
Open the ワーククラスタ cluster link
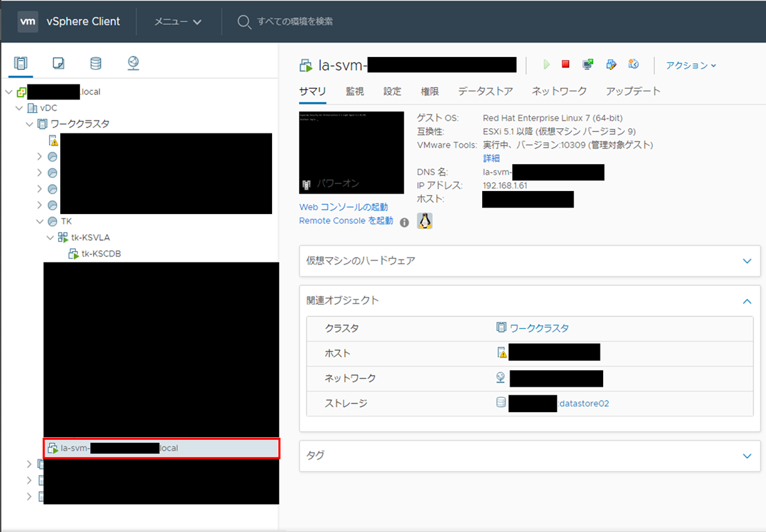coord(539,328)
